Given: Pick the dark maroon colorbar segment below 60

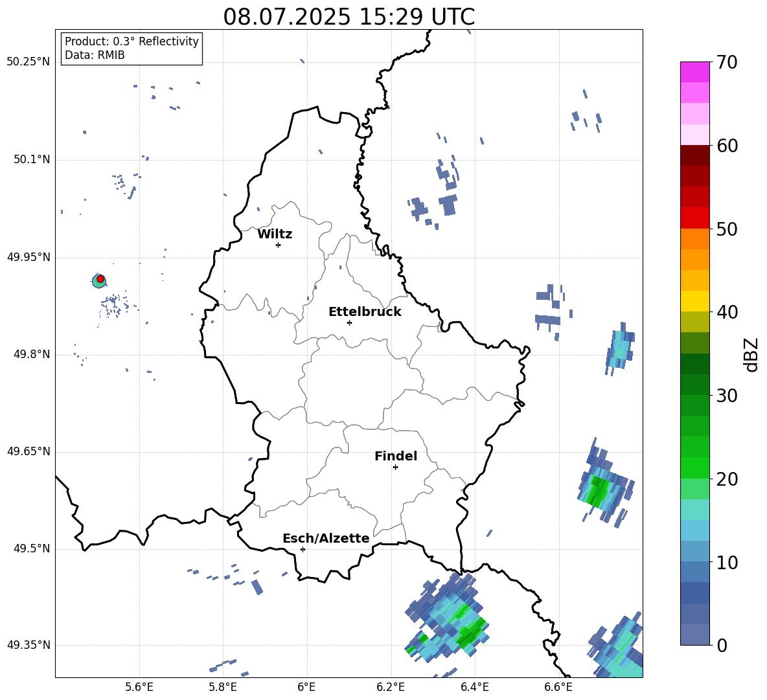Looking at the screenshot, I should coord(694,155).
